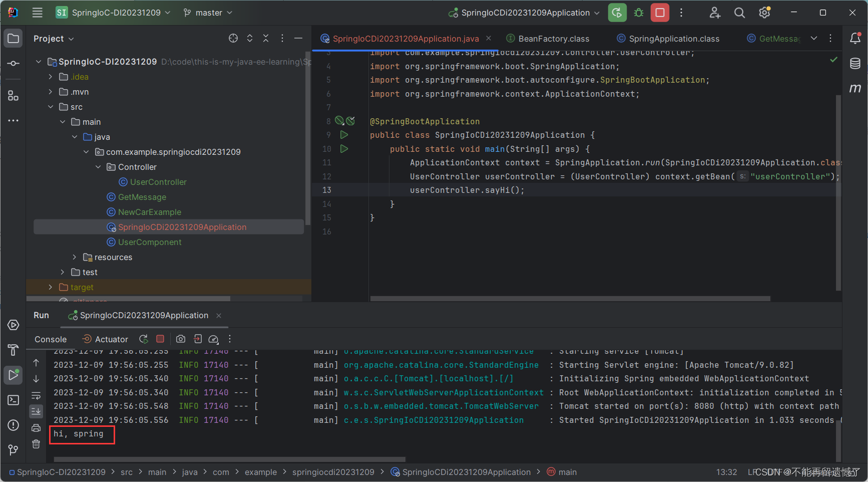The image size is (868, 482).
Task: Expand the .idea folder
Action: click(x=50, y=77)
